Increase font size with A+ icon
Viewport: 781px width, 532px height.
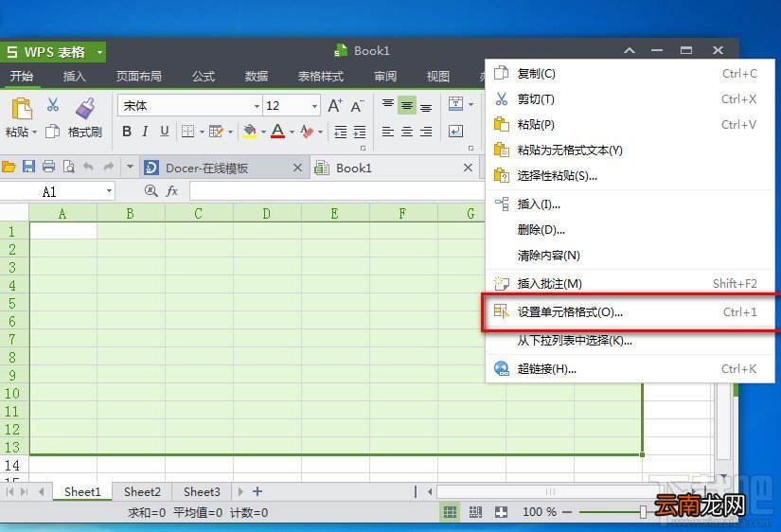335,106
